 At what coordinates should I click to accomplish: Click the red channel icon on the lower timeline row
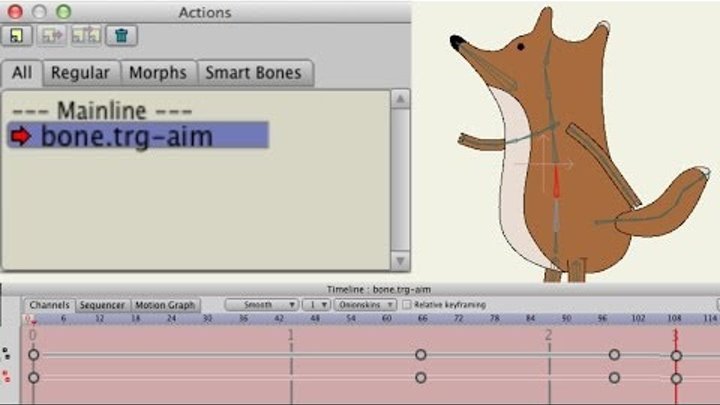coord(8,377)
